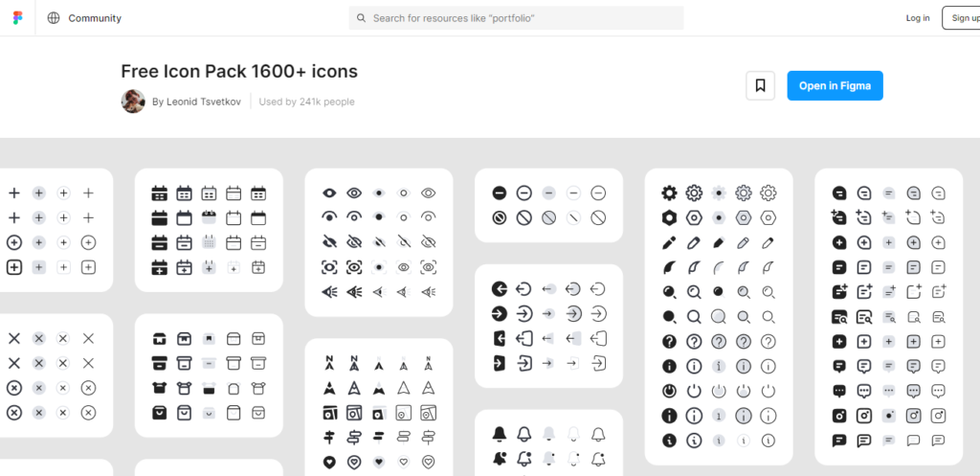The height and width of the screenshot is (476, 980).
Task: Click the solid plain bell icon
Action: pos(499,434)
